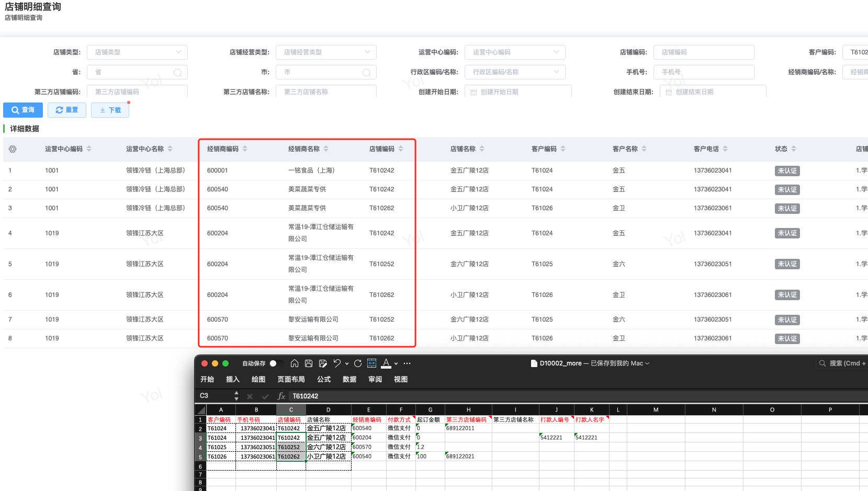Viewport: 868px width, 491px height.
Task: Open the 店铺经营类型 dropdown
Action: tap(326, 52)
